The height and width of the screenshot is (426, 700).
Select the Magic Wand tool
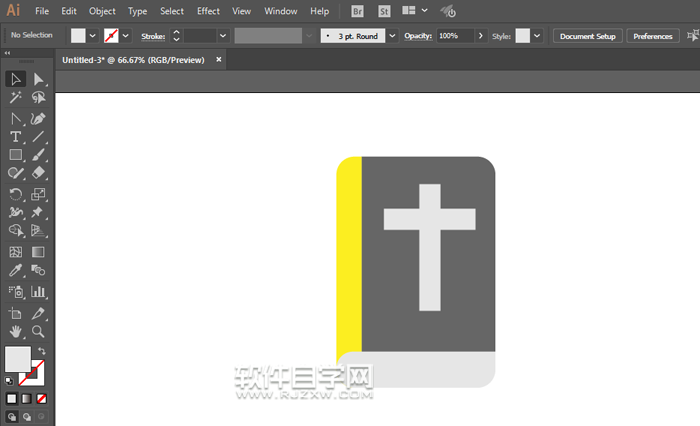(x=16, y=98)
